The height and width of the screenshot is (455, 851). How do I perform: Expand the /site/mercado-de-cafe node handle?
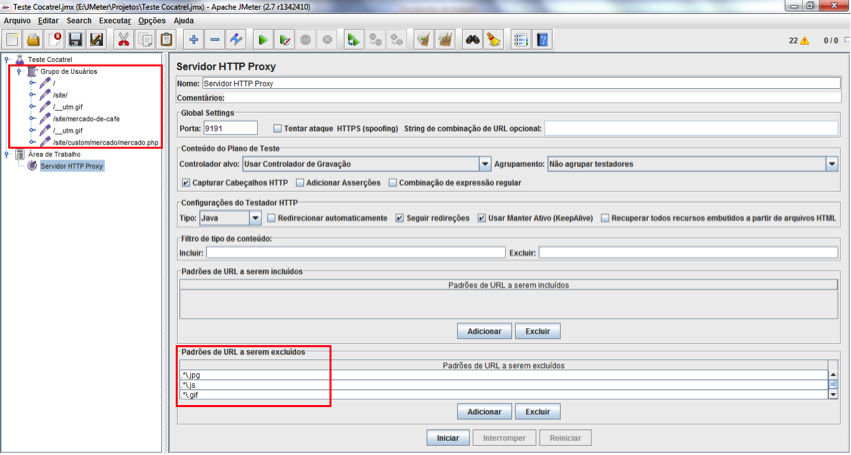tap(32, 119)
